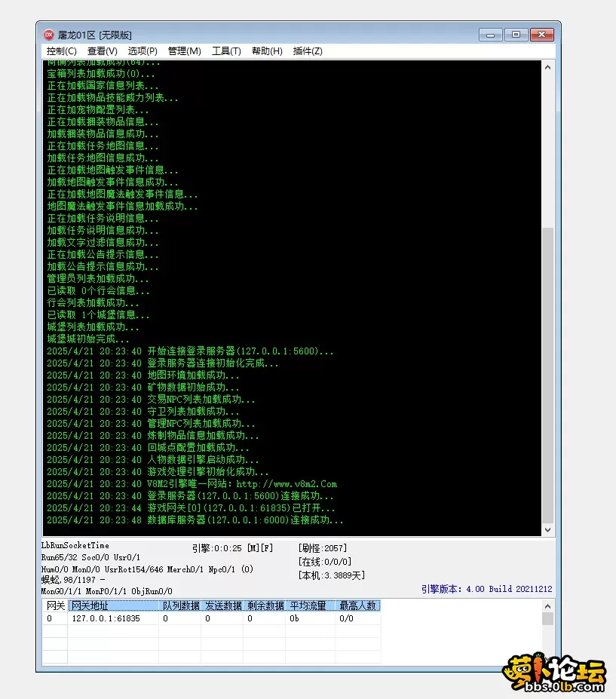Click the 网关 column header
This screenshot has height=699, width=616.
click(x=55, y=605)
